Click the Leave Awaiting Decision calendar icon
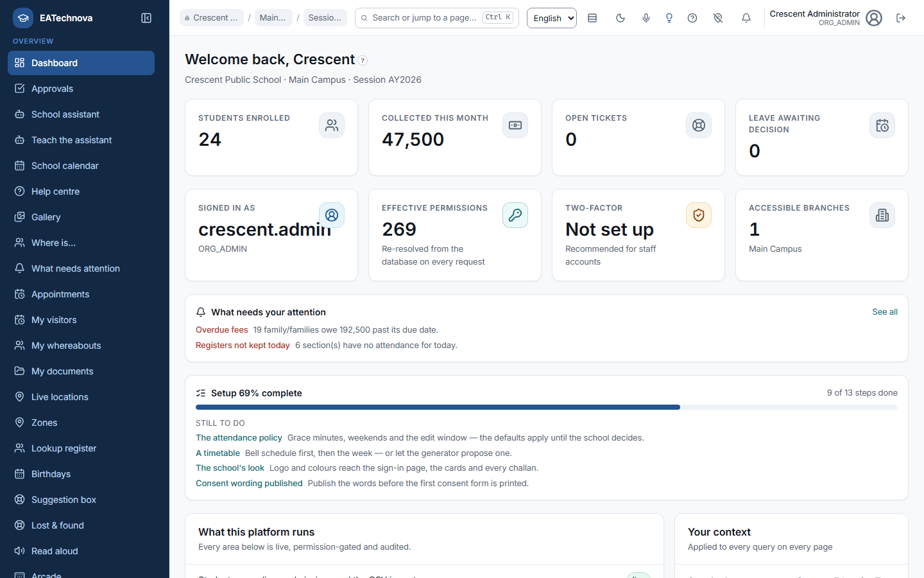Image resolution: width=924 pixels, height=578 pixels. (882, 125)
